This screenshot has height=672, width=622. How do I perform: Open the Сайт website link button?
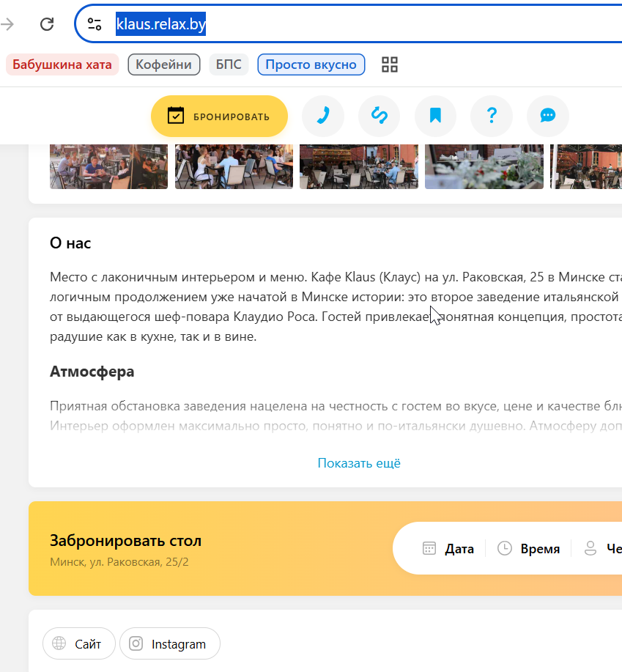click(79, 643)
